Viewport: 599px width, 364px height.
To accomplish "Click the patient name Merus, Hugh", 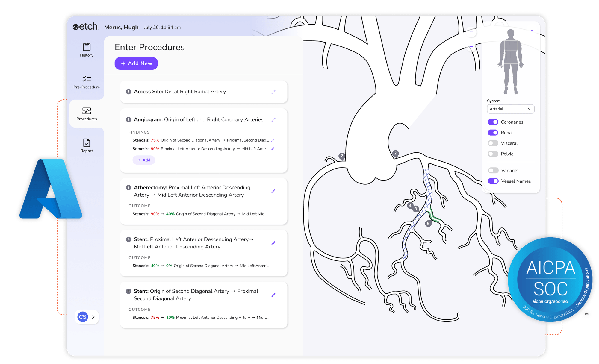I will tap(121, 27).
